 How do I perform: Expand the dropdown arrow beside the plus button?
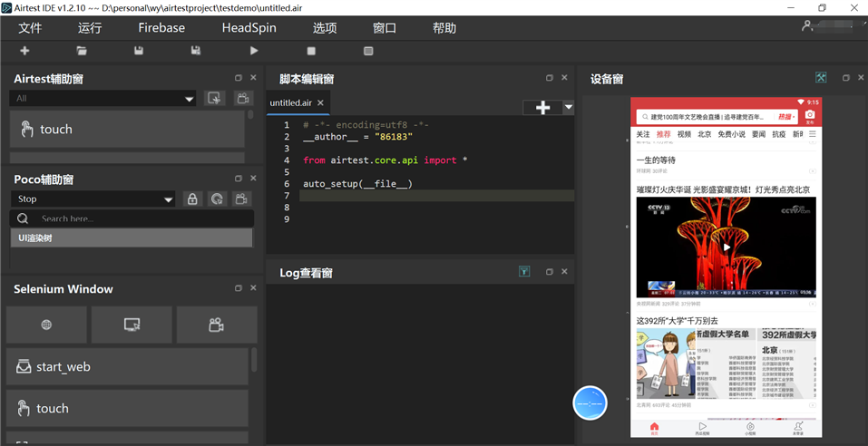(x=569, y=107)
